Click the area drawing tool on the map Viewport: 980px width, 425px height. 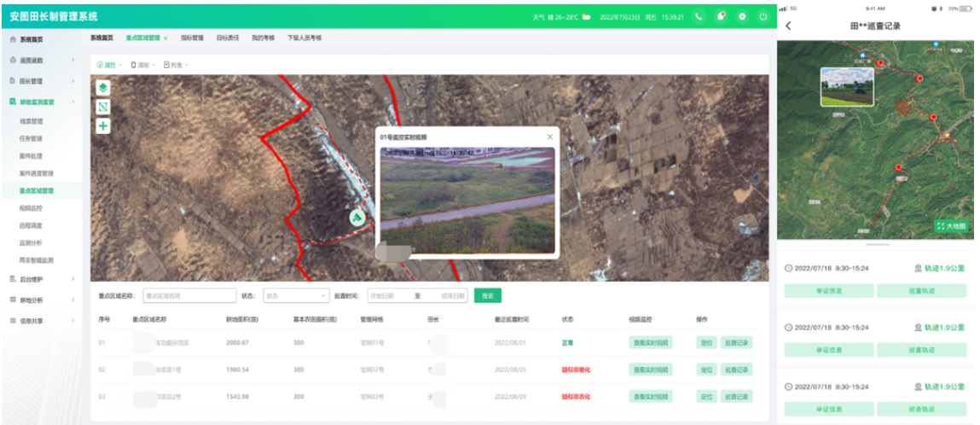(103, 107)
